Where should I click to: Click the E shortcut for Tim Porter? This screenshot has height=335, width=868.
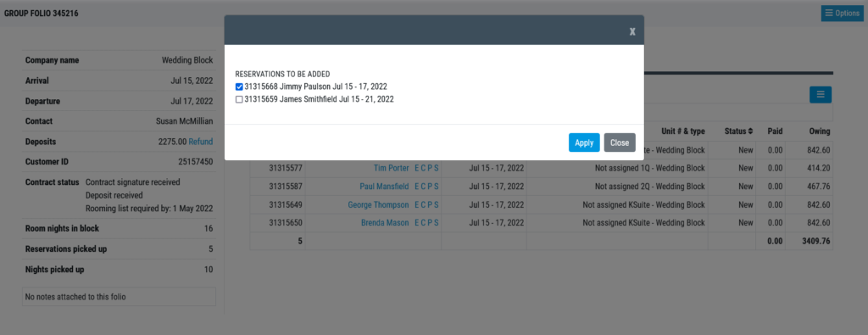[x=417, y=168]
